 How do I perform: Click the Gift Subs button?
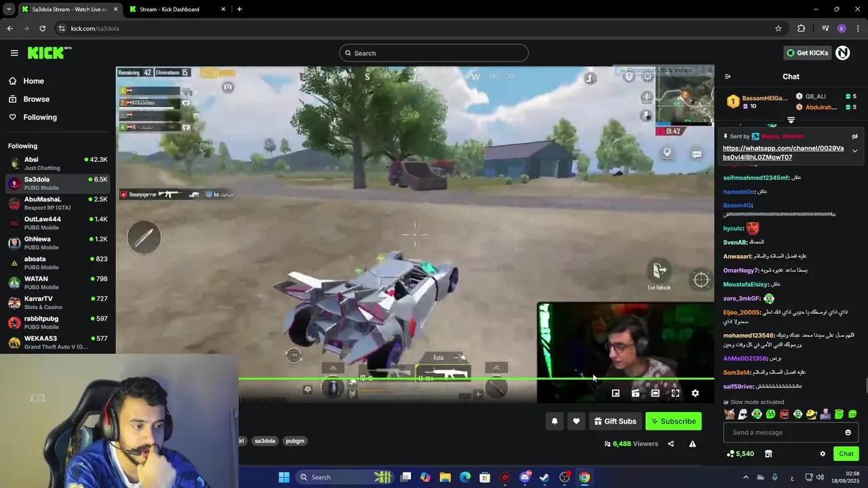coord(615,421)
